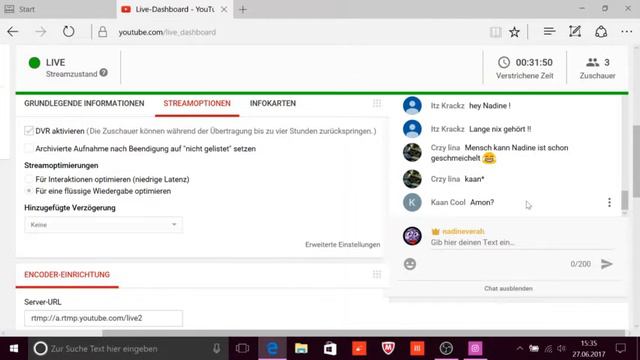The height and width of the screenshot is (360, 640).
Task: Open the Microsoft Store taskbar icon
Action: point(330,349)
